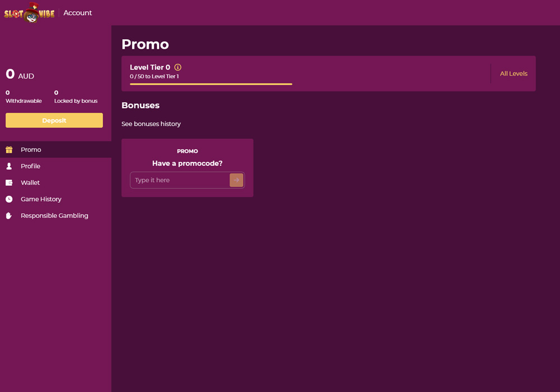The image size is (560, 392).
Task: View the Game History page
Action: pyautogui.click(x=41, y=199)
